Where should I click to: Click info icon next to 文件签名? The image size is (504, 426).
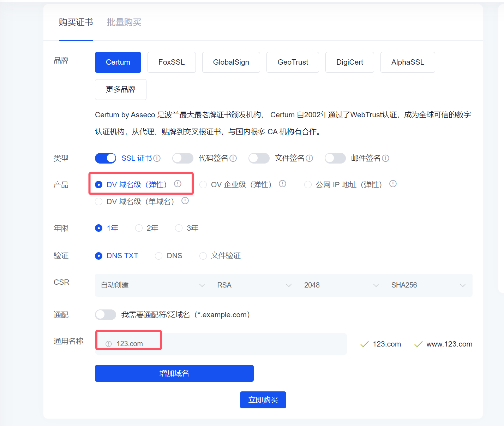[x=310, y=158]
